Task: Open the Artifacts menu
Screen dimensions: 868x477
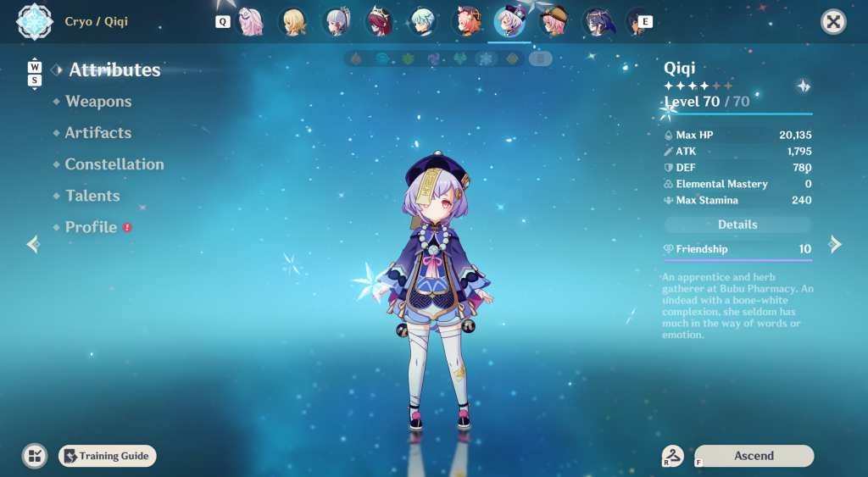Action: [x=98, y=133]
